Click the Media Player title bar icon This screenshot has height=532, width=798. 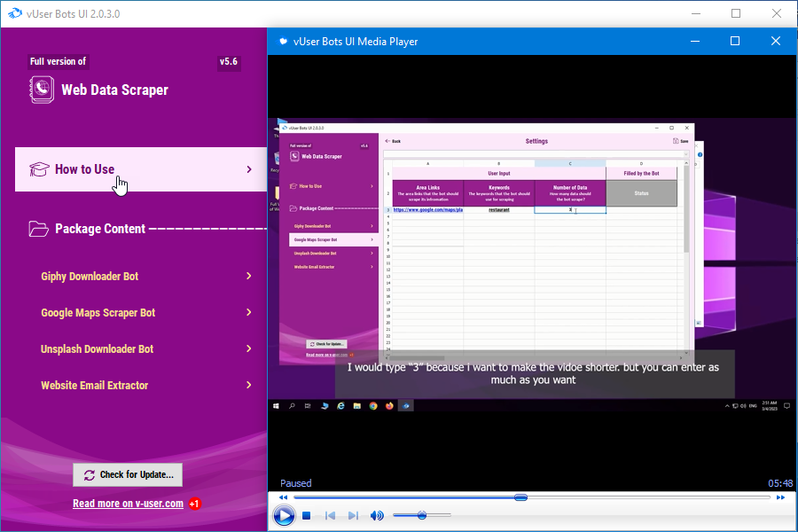coord(283,42)
